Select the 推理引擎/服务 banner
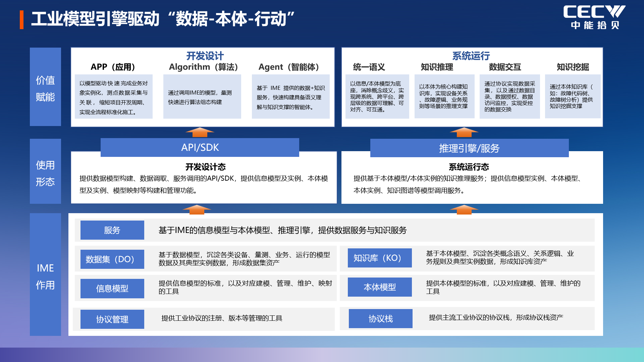Screen dimensions: 644x362 469,148
